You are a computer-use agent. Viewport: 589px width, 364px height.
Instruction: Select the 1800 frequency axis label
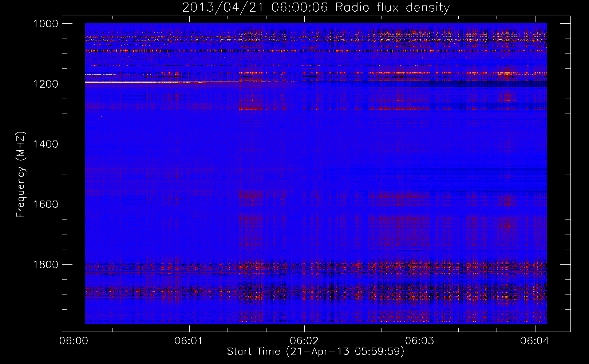pos(46,265)
